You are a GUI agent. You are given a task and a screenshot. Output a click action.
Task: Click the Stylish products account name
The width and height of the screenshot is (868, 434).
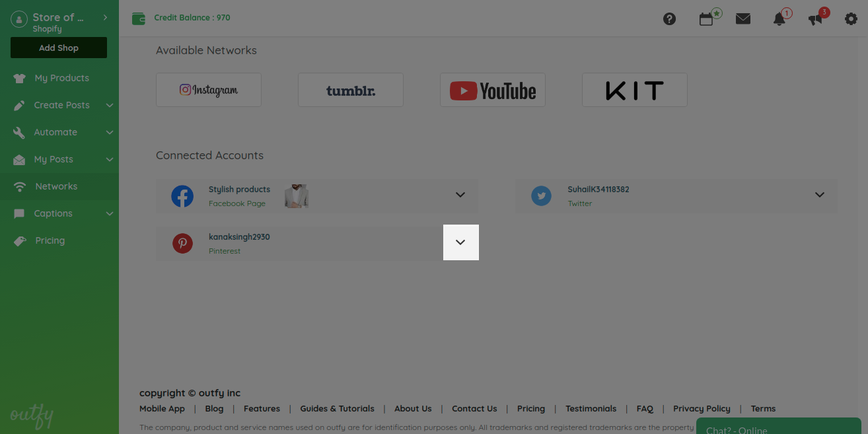pyautogui.click(x=239, y=190)
